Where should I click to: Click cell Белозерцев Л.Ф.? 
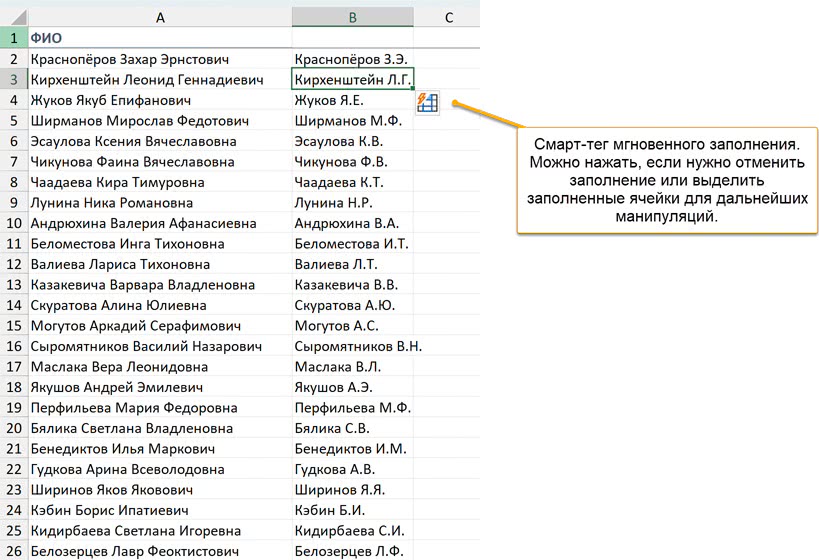[353, 551]
